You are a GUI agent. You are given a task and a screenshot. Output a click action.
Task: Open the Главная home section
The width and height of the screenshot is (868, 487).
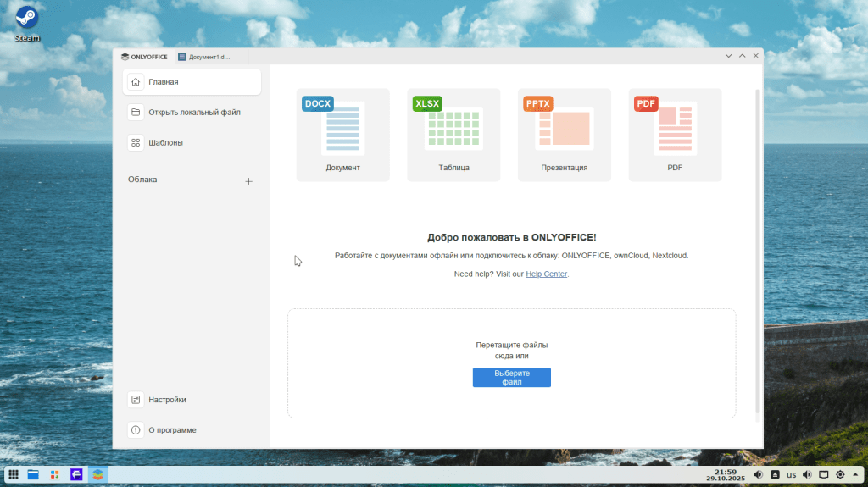[x=192, y=82]
